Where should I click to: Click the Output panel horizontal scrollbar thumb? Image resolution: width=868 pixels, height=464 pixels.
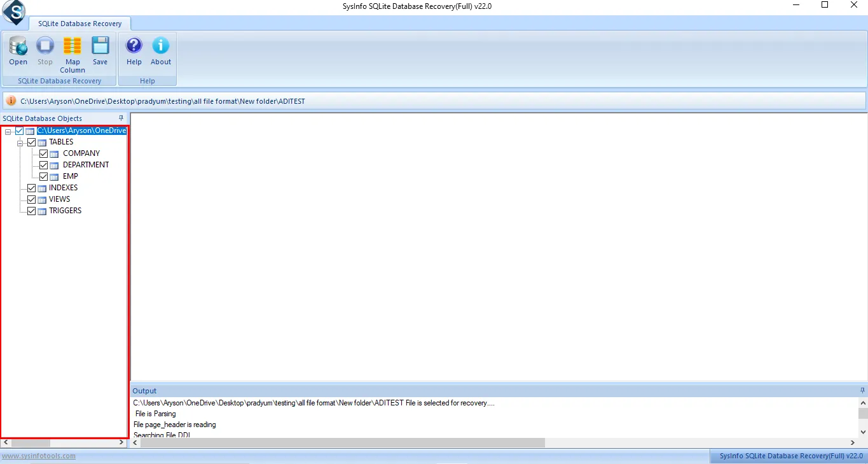click(x=343, y=442)
